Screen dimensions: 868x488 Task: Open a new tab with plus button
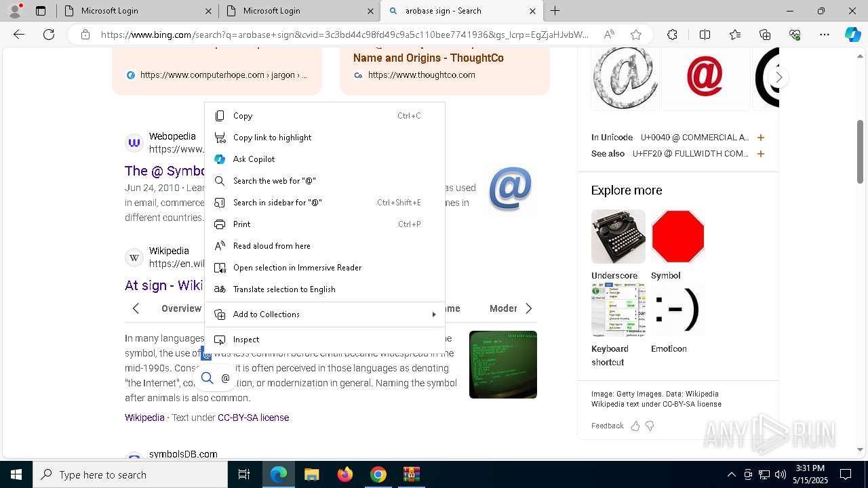(x=555, y=11)
